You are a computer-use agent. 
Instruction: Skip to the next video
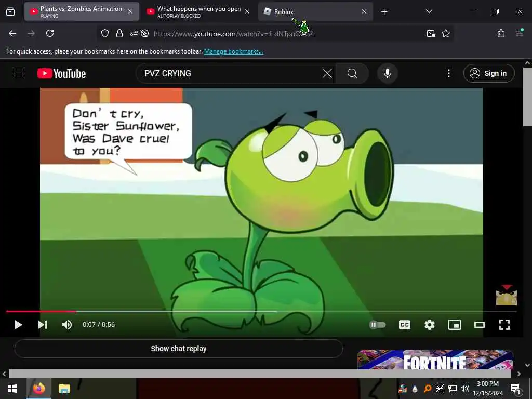point(43,325)
